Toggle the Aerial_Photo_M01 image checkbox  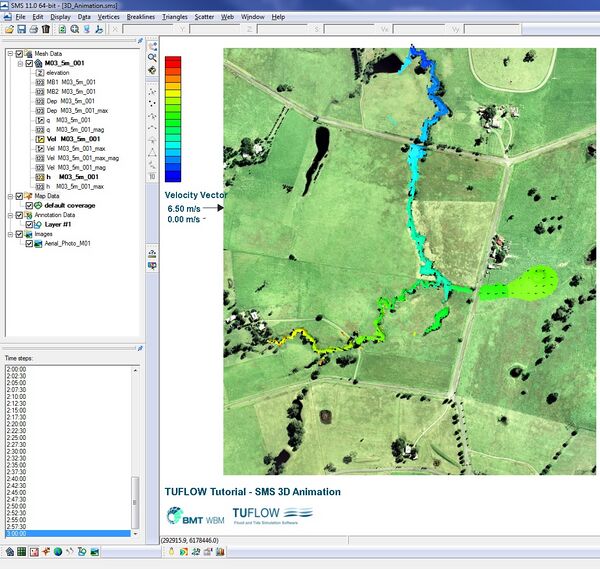click(31, 243)
